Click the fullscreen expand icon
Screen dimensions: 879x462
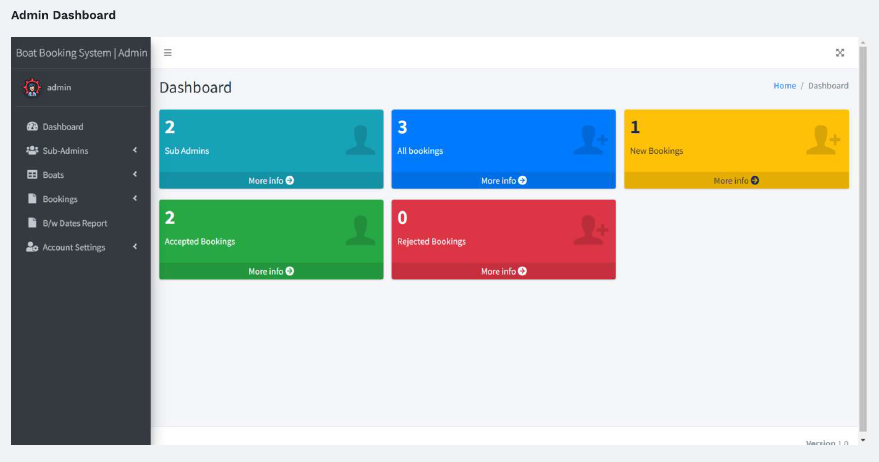point(840,53)
